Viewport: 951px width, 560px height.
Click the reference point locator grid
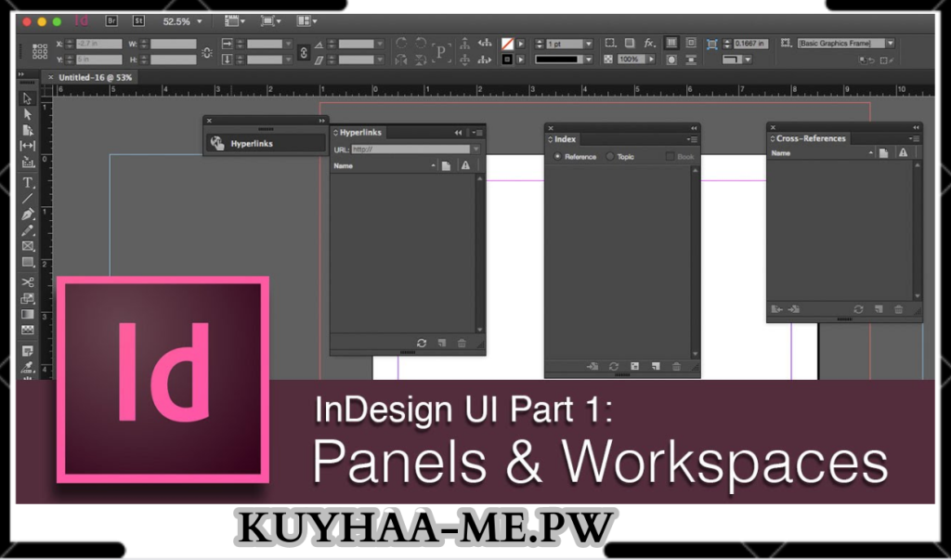point(40,51)
